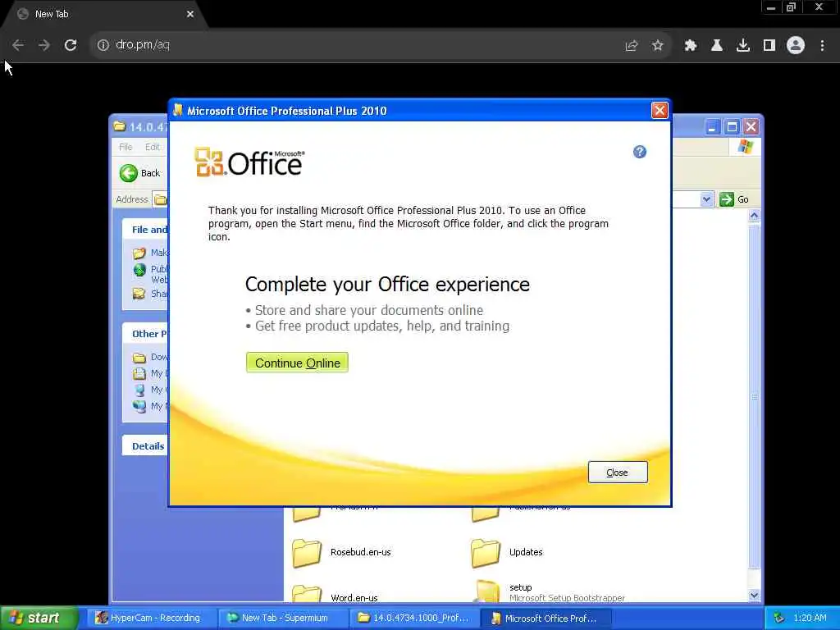Maximize the Explorer window
The width and height of the screenshot is (840, 630).
pyautogui.click(x=731, y=127)
